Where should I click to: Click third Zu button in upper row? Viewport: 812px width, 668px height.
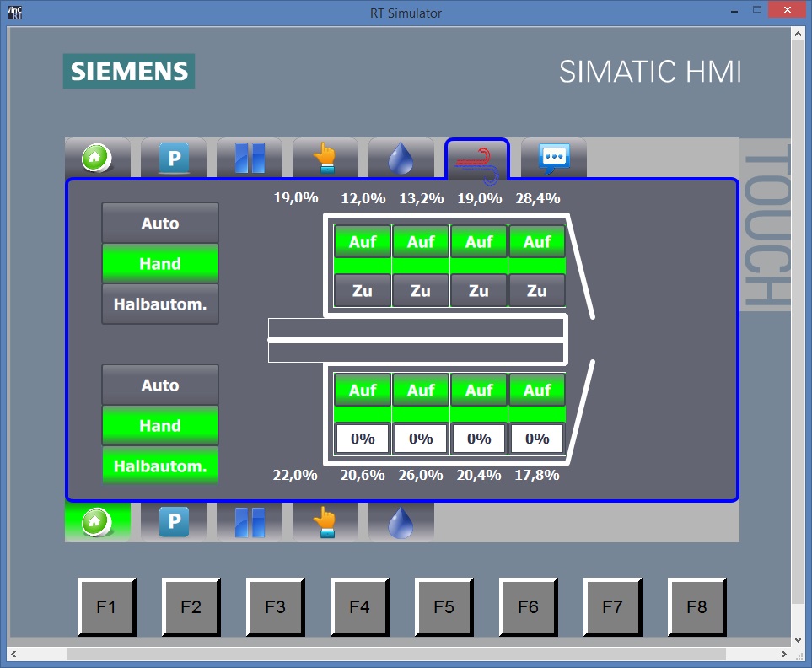[x=479, y=290]
